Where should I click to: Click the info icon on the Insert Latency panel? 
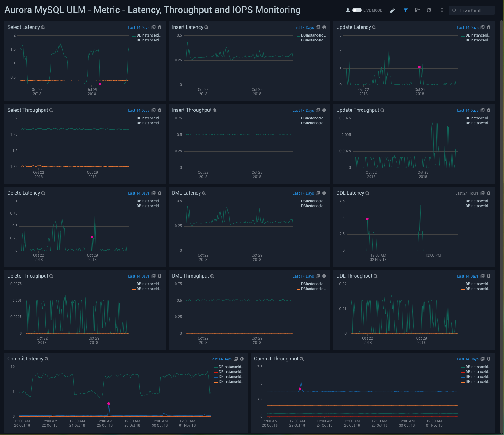point(324,27)
